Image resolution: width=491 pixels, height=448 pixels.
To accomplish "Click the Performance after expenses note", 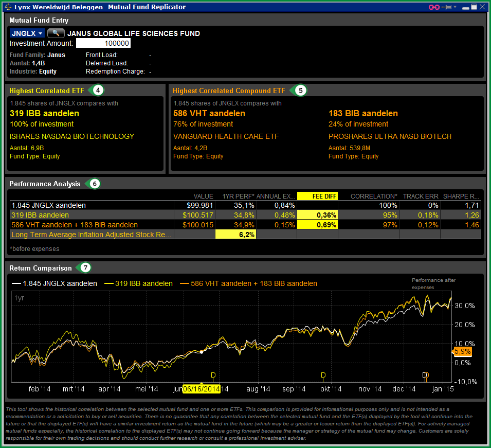I will (x=433, y=283).
